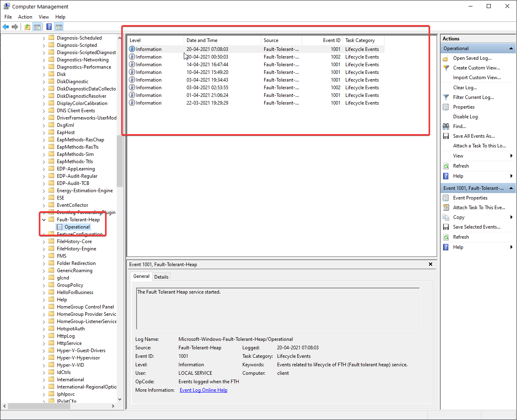Click the Open Saved Log folder icon
The image size is (517, 420).
(446, 58)
